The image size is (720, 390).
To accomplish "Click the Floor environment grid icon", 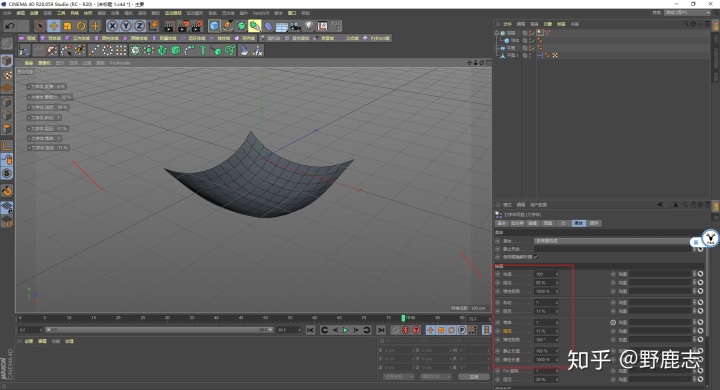I will pos(281,26).
